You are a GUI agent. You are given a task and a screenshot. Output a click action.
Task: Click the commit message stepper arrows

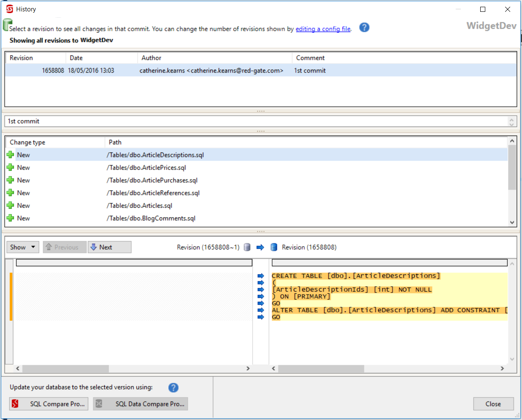[x=511, y=122]
